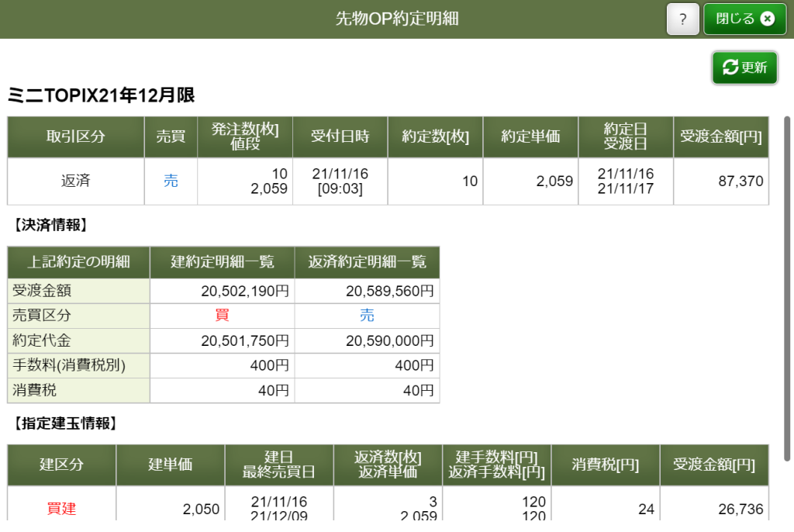Viewport: 794px width, 532px height.
Task: Click the 消費税[円] column header
Action: [606, 465]
